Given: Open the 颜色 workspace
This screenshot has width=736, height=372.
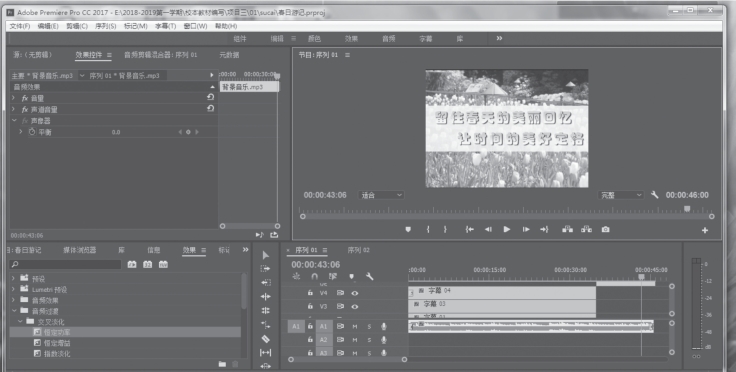Looking at the screenshot, I should point(314,38).
